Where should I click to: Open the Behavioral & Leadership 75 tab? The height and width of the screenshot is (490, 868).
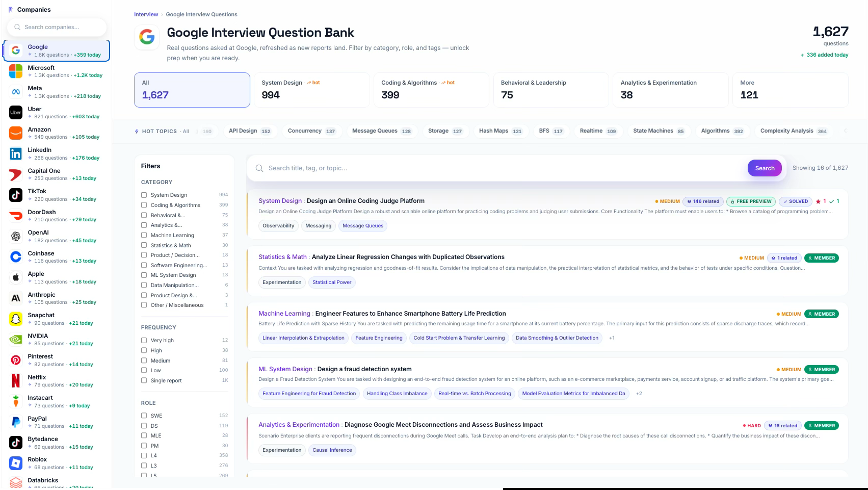pyautogui.click(x=551, y=90)
